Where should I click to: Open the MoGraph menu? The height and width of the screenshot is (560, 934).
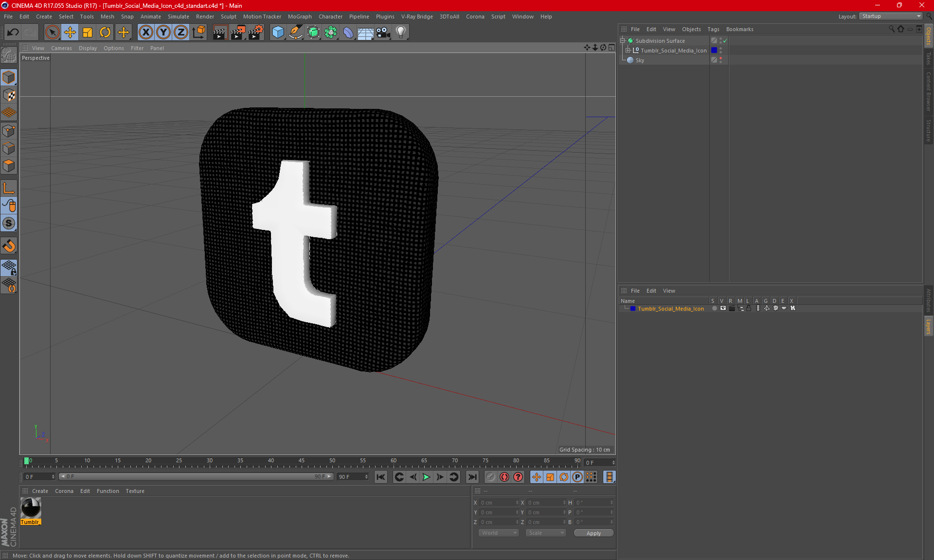[x=300, y=17]
